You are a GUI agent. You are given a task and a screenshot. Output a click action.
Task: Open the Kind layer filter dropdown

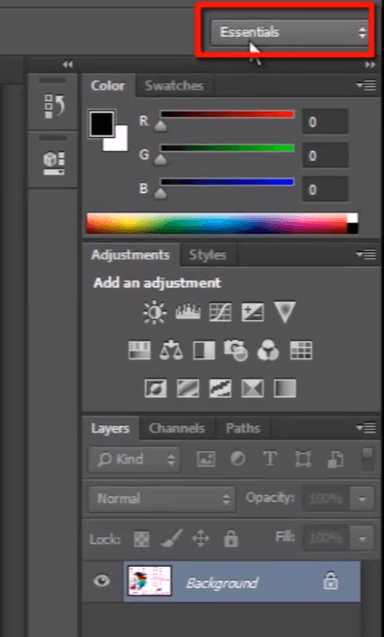pos(134,459)
